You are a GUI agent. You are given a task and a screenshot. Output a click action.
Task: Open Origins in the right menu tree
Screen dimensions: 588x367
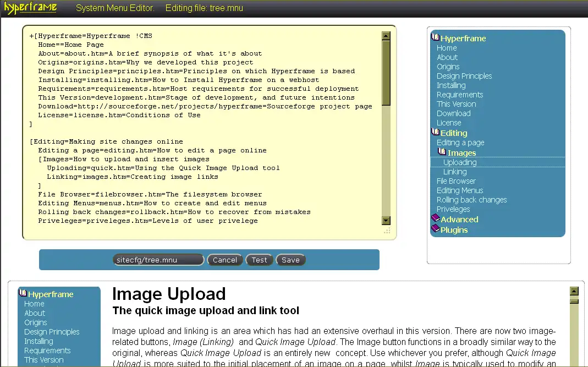pos(448,67)
